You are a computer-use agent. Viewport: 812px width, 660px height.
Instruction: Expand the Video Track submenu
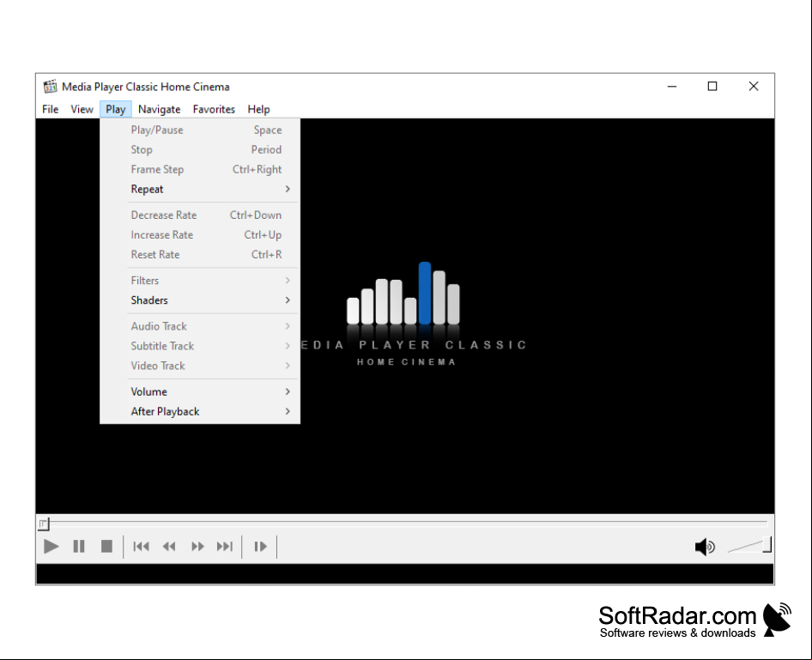(x=200, y=366)
